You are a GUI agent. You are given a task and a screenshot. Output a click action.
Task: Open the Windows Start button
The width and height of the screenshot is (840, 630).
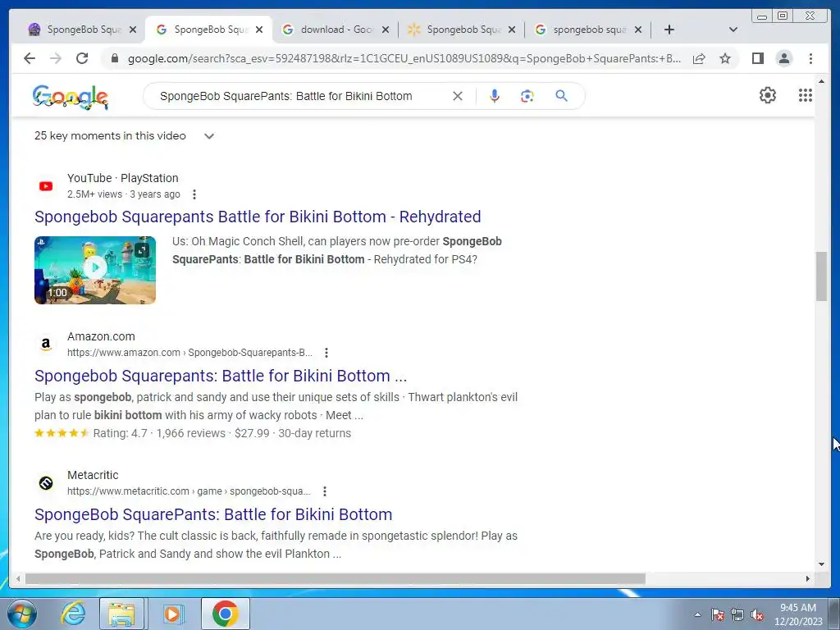point(22,614)
